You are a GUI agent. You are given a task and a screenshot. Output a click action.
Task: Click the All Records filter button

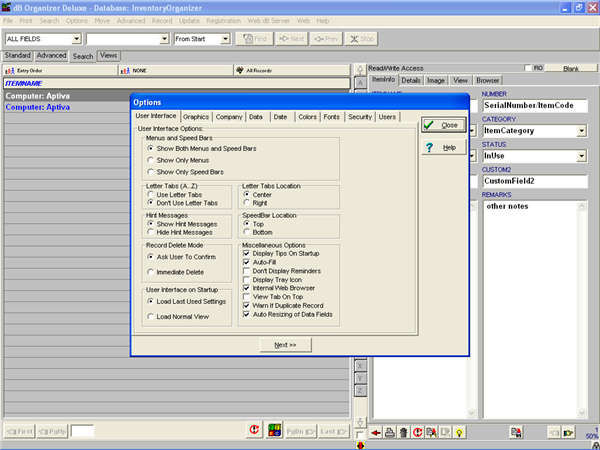292,70
